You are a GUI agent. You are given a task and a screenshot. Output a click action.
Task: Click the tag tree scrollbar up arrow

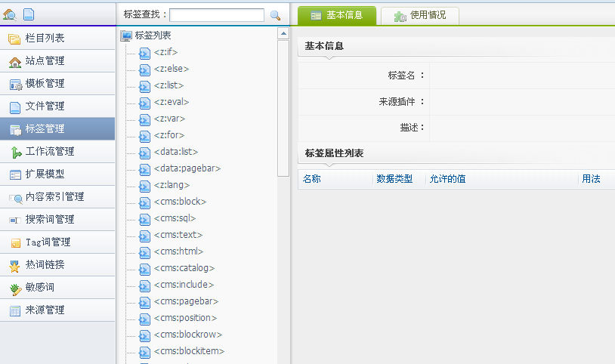pos(283,33)
